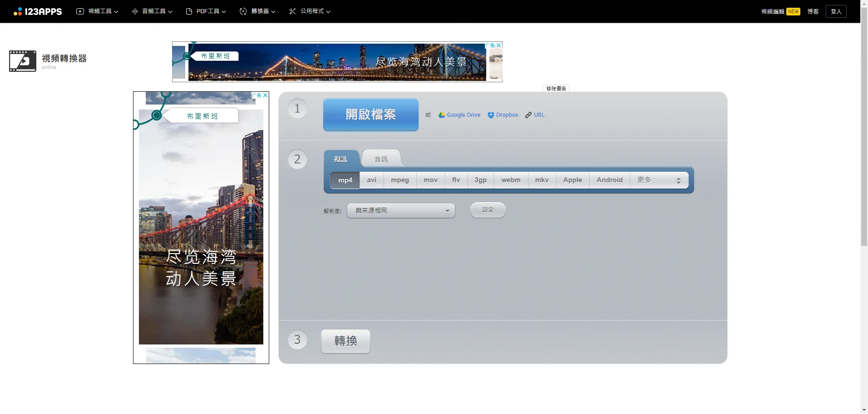The height and width of the screenshot is (414, 868).
Task: Expand the 視頻工具 menu
Action: pyautogui.click(x=97, y=11)
